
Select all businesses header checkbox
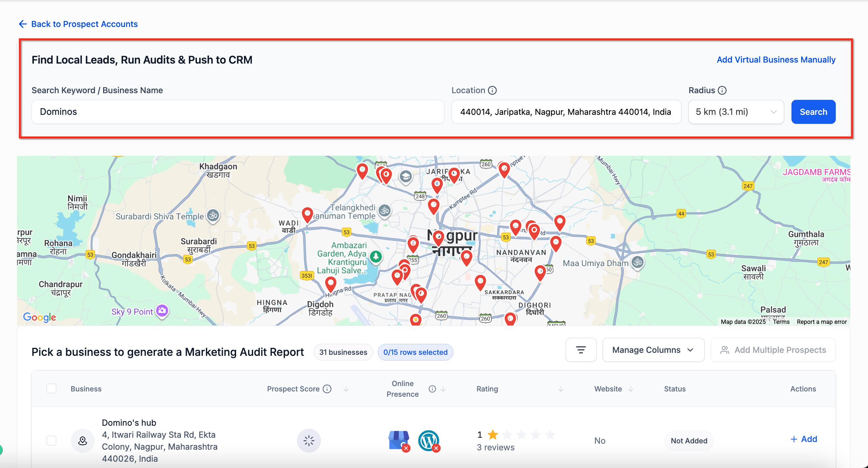click(x=51, y=389)
